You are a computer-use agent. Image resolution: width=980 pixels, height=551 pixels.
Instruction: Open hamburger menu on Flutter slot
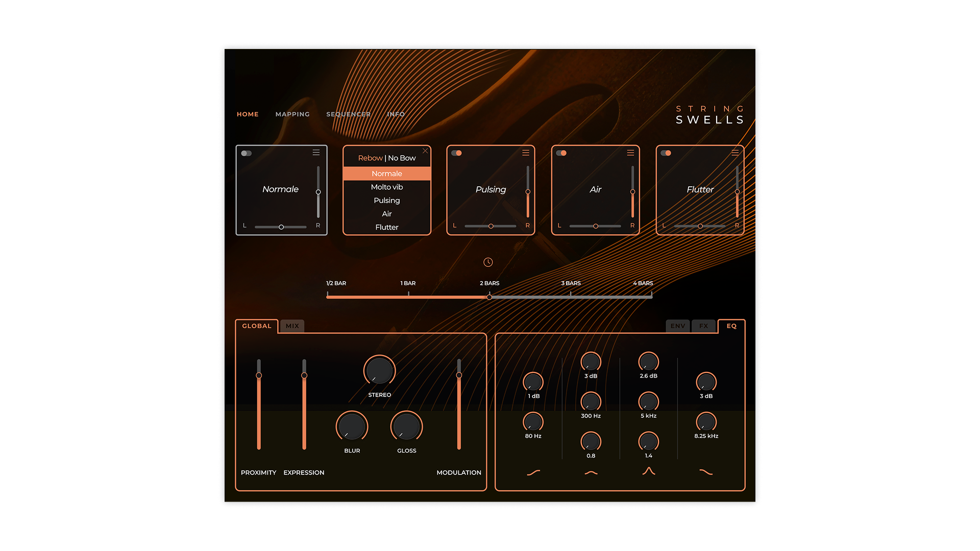735,153
